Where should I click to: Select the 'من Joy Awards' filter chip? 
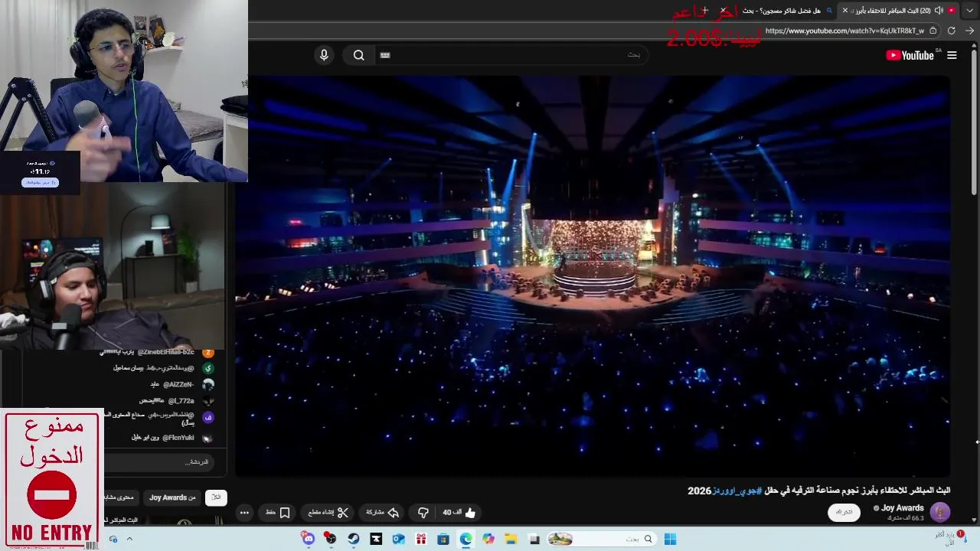(172, 497)
